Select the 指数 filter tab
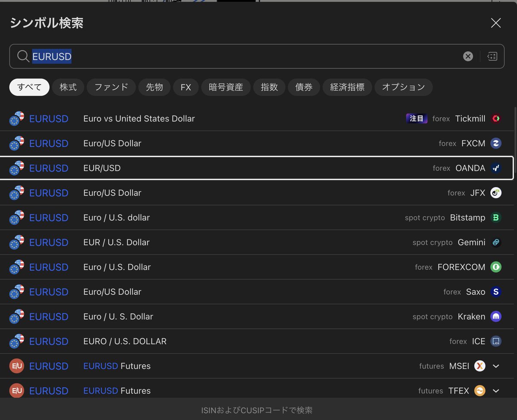This screenshot has width=517, height=420. 269,87
